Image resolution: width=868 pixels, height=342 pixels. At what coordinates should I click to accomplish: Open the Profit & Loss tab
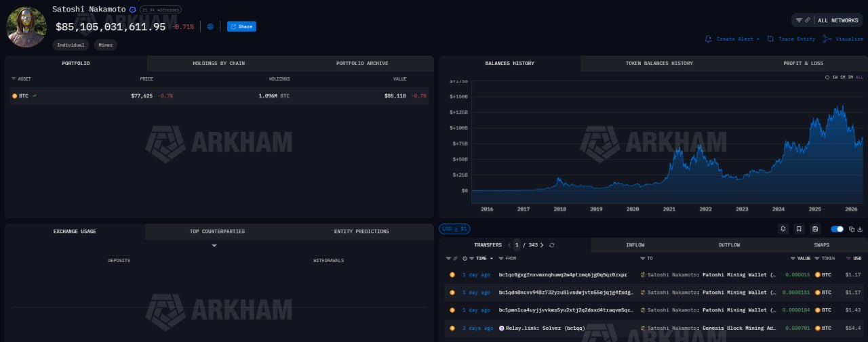tap(803, 63)
